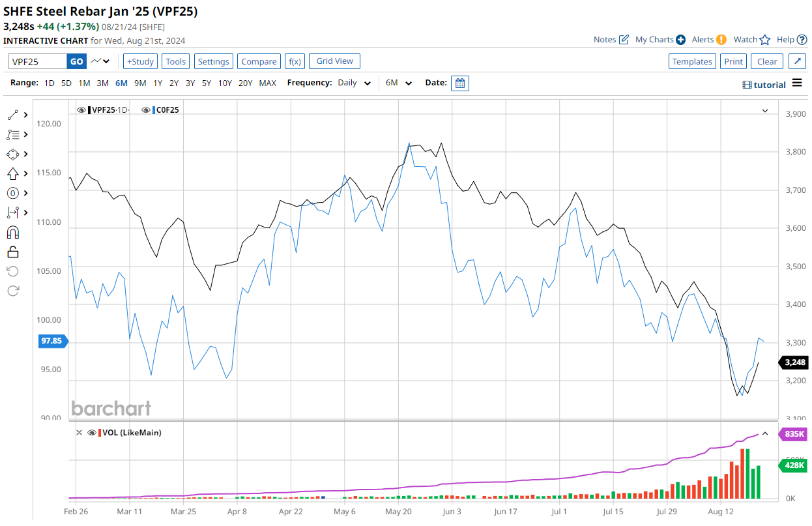
Task: Click the pop-out expand chart icon
Action: (797, 61)
